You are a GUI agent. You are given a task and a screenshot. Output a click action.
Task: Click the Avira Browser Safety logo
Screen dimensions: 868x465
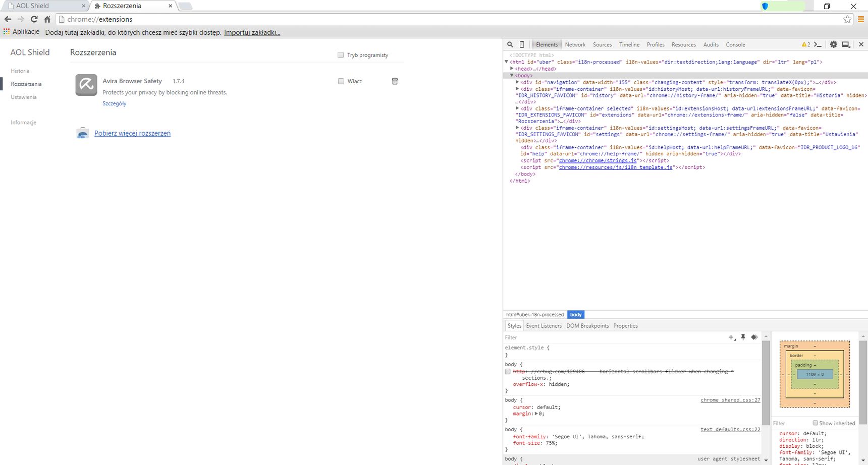[86, 85]
